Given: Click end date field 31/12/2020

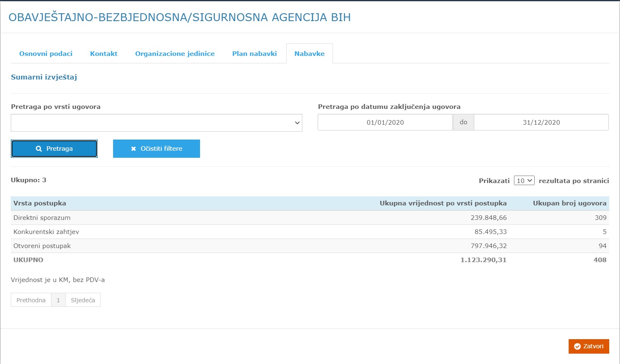Looking at the screenshot, I should (x=541, y=123).
